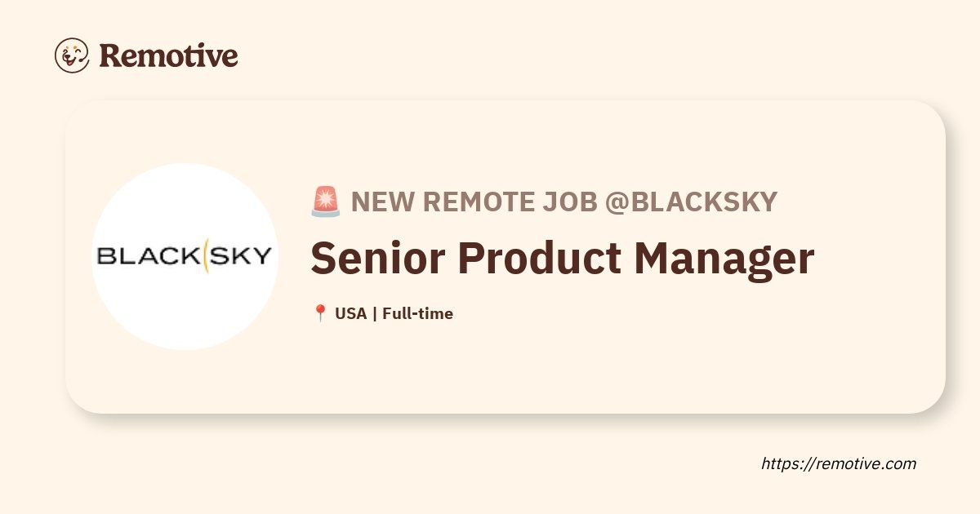This screenshot has width=980, height=514.
Task: Select the Full-time job type text
Action: tap(417, 313)
